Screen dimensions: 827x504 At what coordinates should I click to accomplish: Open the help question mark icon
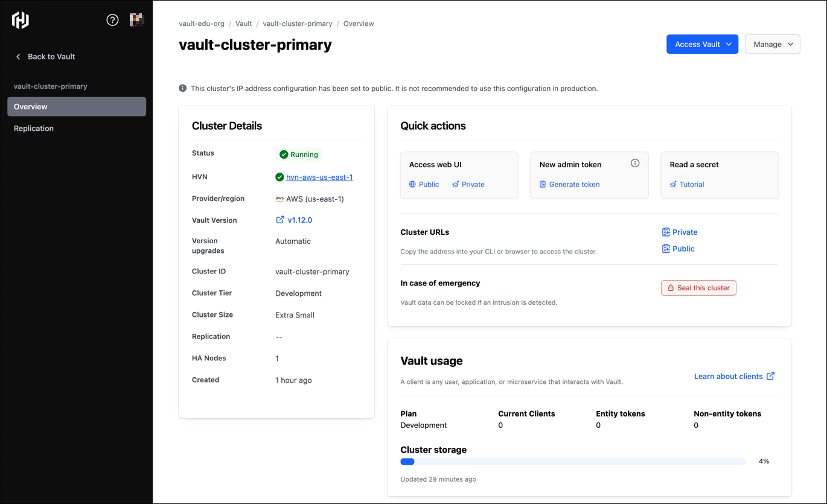point(112,20)
